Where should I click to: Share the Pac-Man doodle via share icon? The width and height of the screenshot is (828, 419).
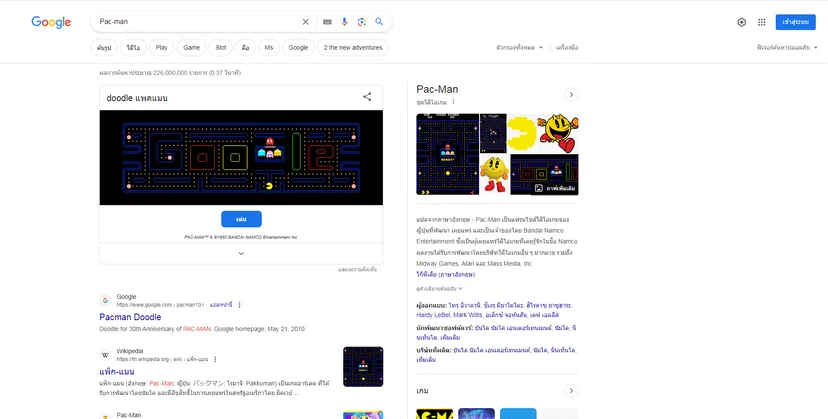pos(367,97)
